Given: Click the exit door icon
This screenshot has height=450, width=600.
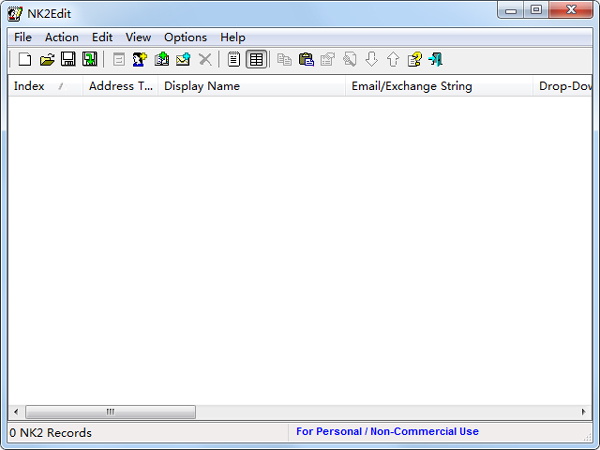Looking at the screenshot, I should coord(436,60).
